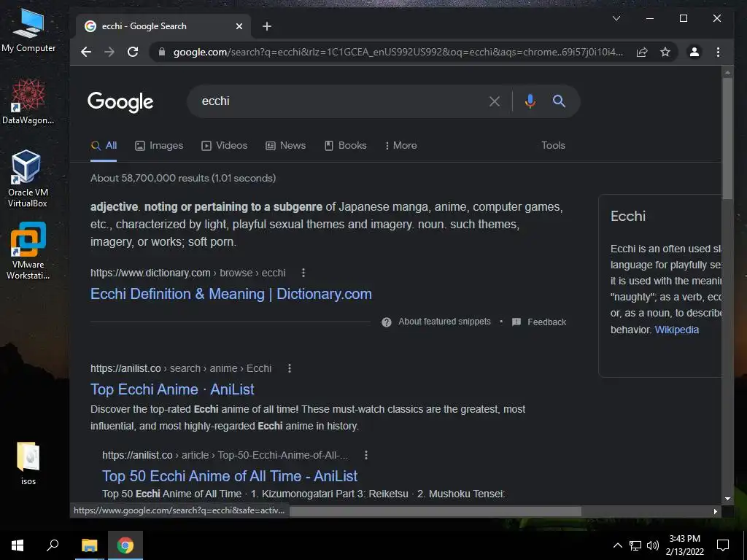
Task: Select the My Computer desktop icon
Action: pos(28,31)
